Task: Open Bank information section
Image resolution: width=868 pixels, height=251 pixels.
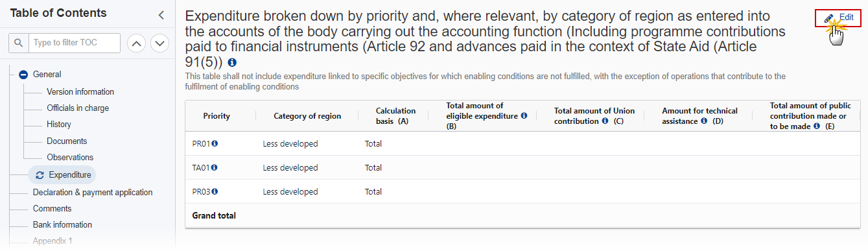Action: coord(62,225)
